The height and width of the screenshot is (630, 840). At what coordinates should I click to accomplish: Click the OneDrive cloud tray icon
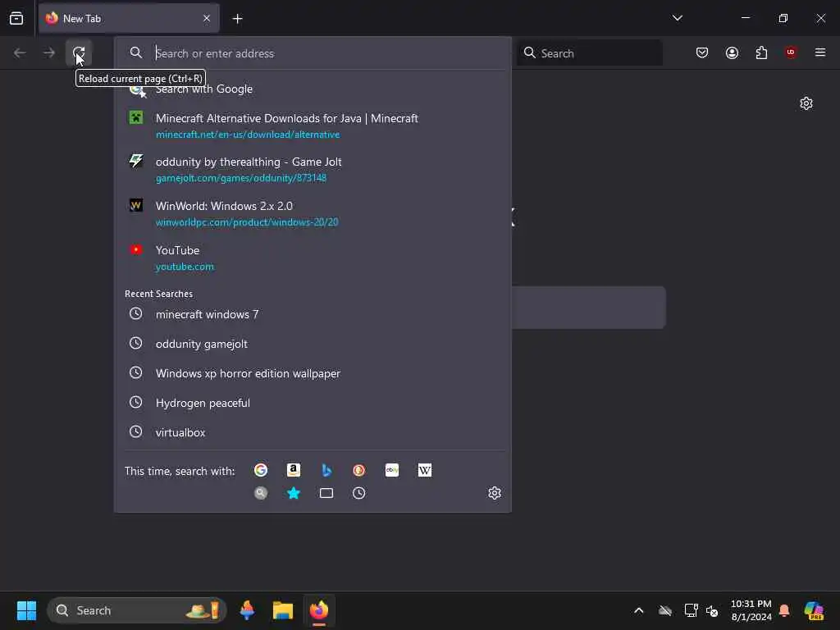(x=665, y=610)
